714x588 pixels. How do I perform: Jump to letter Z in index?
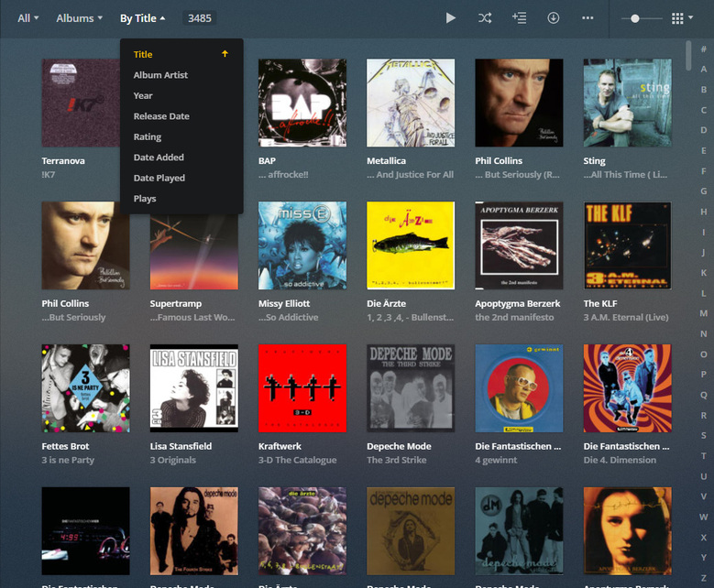[x=704, y=578]
